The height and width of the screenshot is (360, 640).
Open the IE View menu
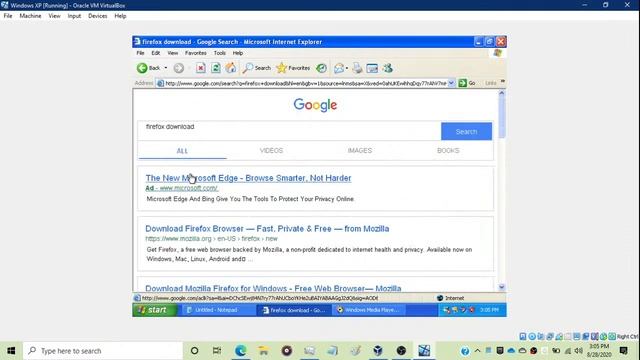(x=173, y=53)
